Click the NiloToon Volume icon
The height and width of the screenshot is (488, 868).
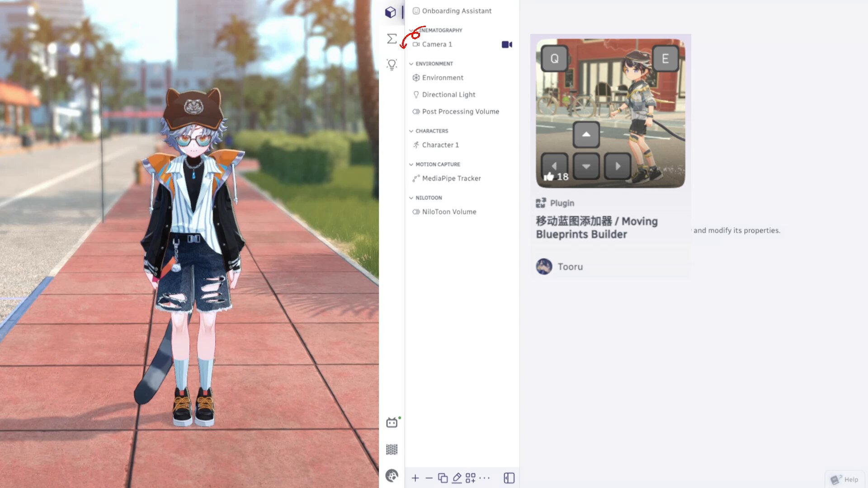point(416,212)
